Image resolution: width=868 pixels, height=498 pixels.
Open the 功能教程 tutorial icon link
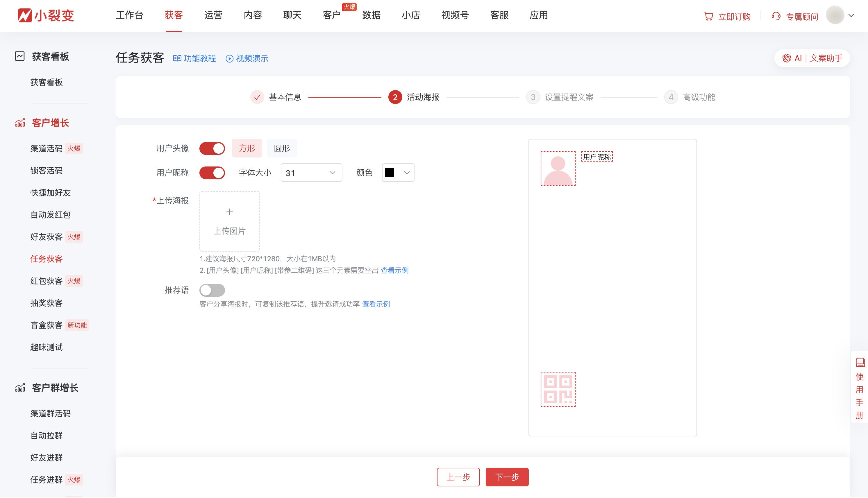178,58
